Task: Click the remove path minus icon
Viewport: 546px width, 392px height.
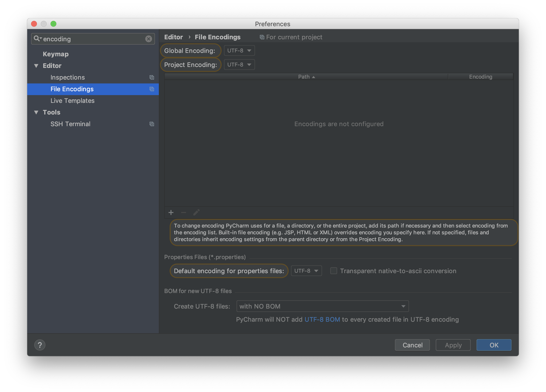Action: click(184, 213)
